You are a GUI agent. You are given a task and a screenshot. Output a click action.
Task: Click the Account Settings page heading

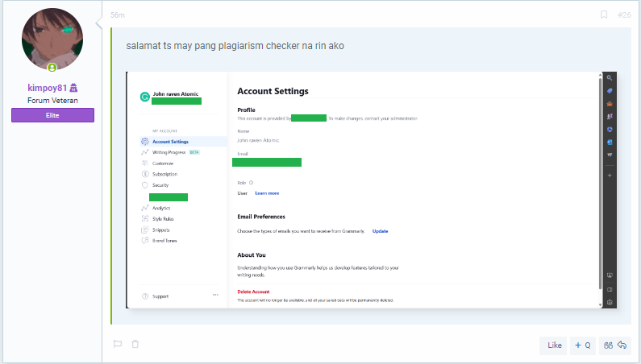pos(273,91)
